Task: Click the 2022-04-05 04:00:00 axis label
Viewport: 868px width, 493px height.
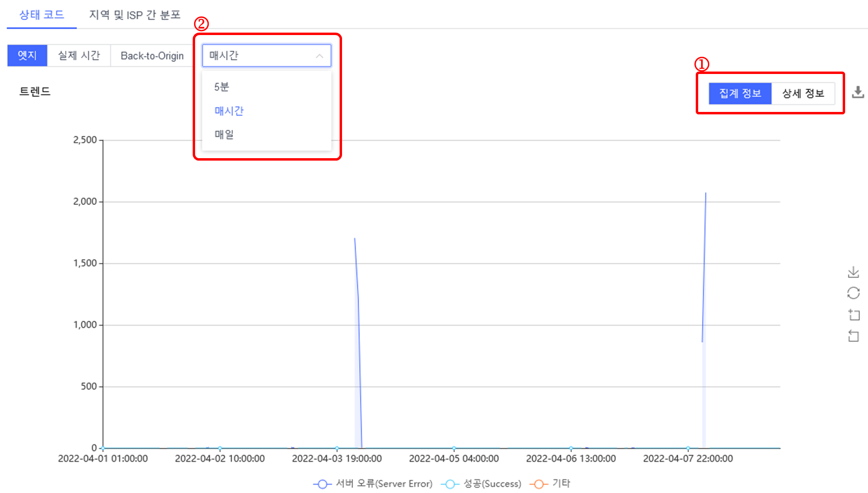Action: [x=454, y=458]
